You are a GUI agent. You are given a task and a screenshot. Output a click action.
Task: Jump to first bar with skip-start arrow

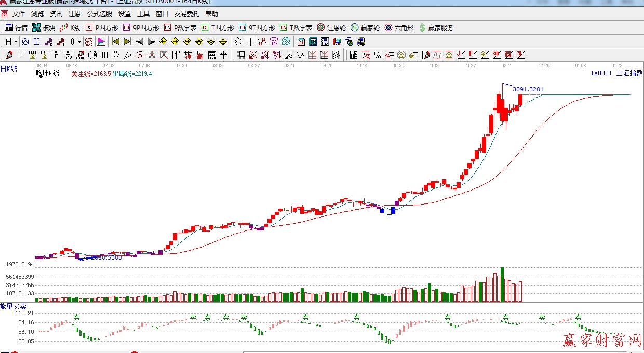(x=115, y=42)
